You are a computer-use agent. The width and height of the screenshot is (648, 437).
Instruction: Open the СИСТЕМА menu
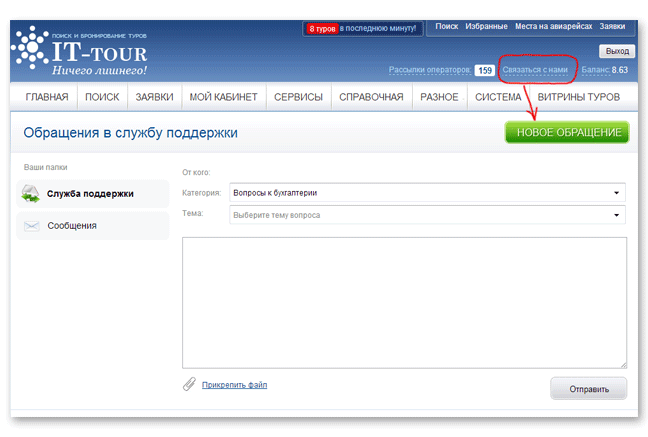(498, 97)
